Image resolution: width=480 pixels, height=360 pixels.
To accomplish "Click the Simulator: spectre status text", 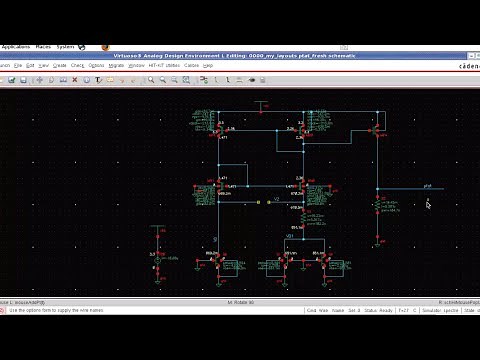I will coord(440,310).
